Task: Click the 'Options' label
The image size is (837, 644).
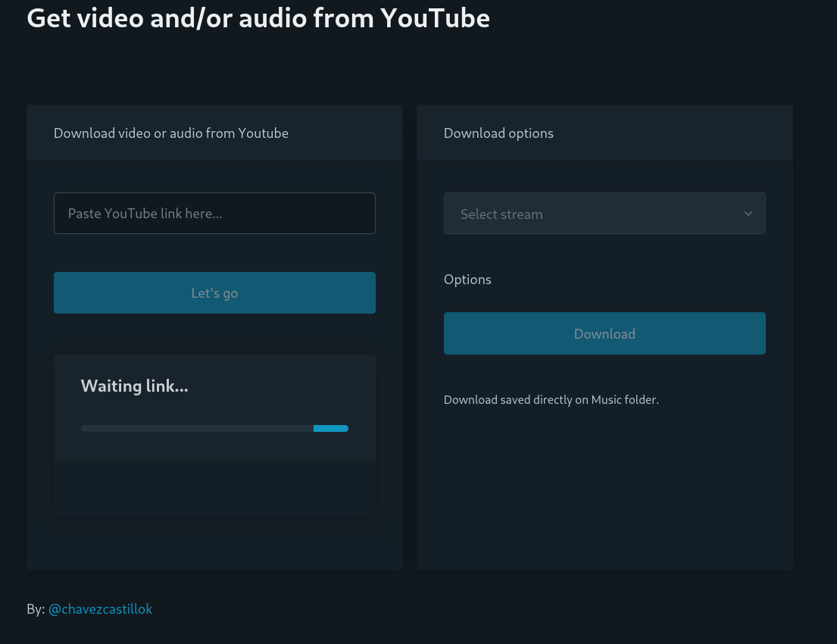Action: tap(467, 280)
